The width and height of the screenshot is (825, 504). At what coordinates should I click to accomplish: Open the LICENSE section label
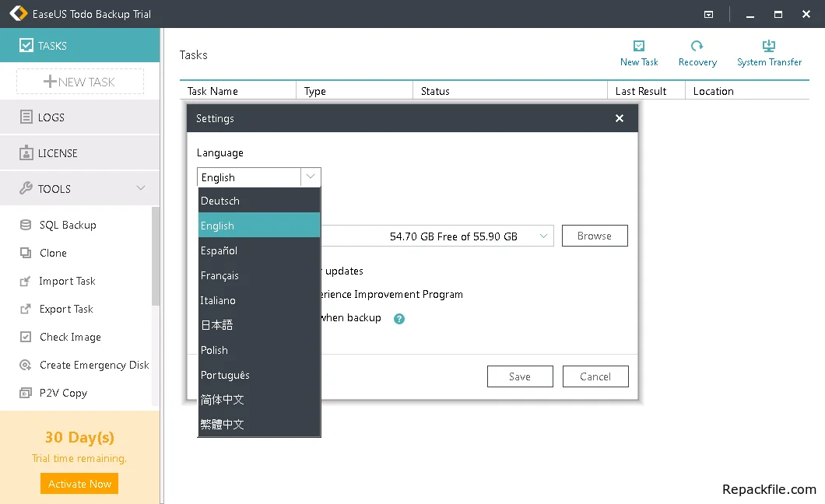(x=58, y=153)
